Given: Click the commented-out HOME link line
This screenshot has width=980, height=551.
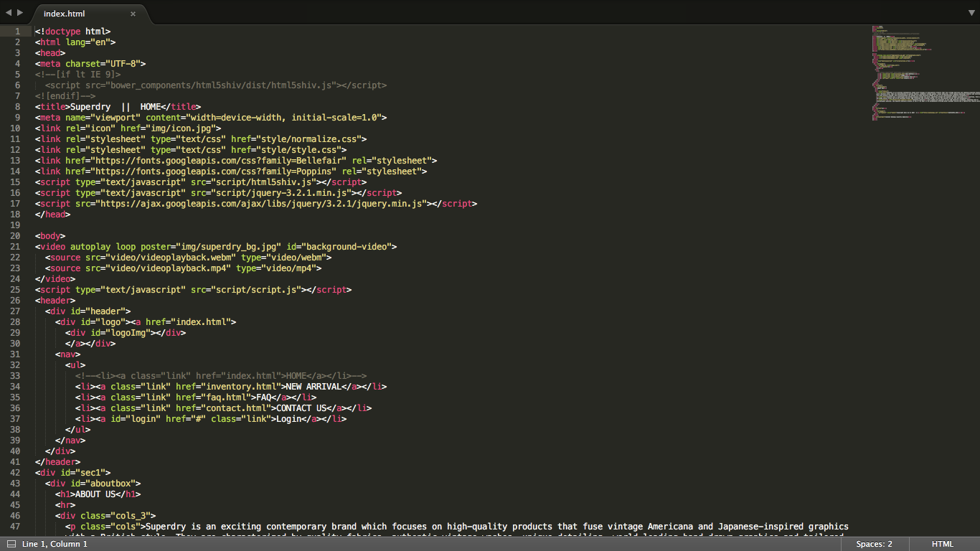Looking at the screenshot, I should [x=221, y=376].
